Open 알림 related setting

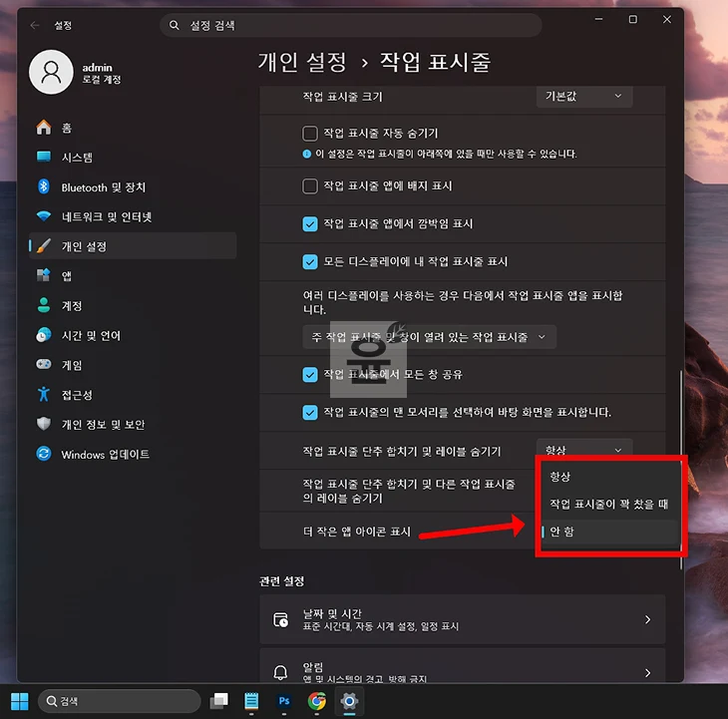[463, 666]
